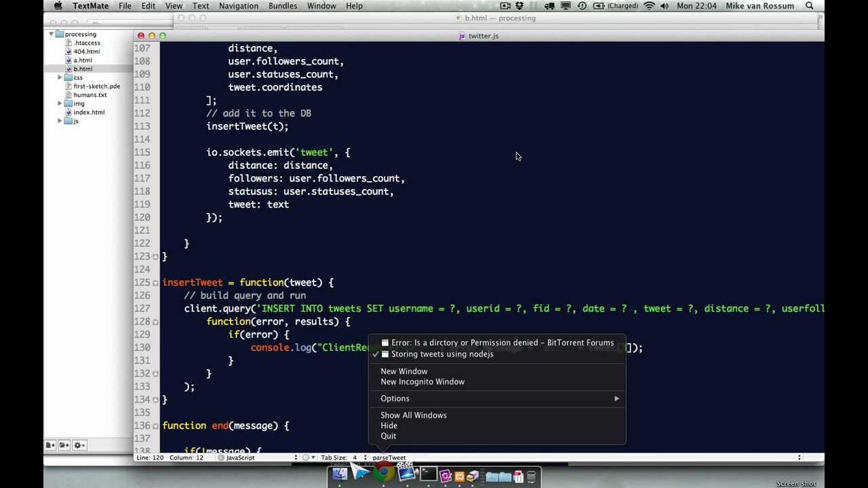Expand the css folder
The height and width of the screenshot is (488, 868).
coord(60,77)
